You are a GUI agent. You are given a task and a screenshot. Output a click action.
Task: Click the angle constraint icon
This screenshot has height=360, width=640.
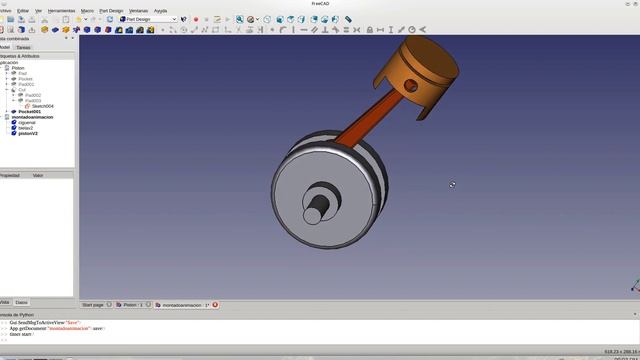(423, 29)
